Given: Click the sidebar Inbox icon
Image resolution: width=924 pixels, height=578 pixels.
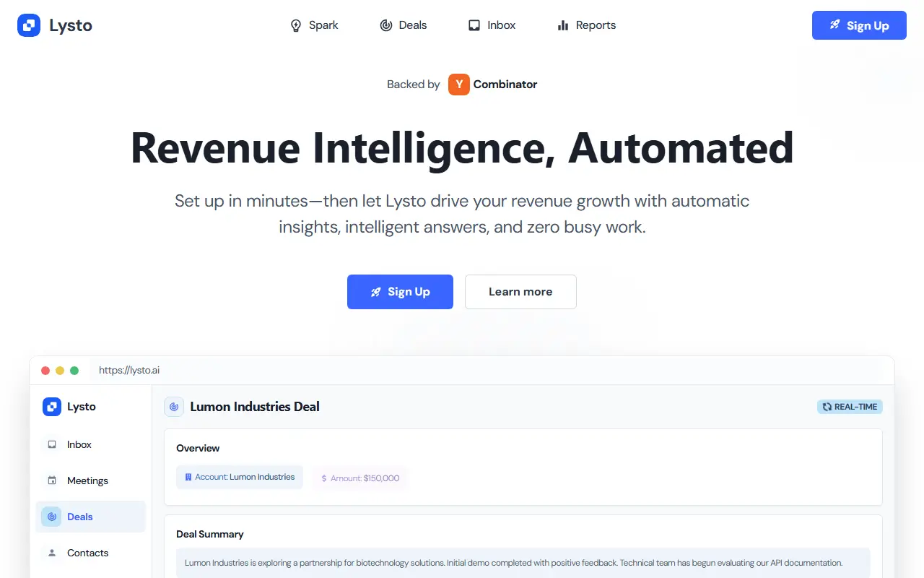Looking at the screenshot, I should 52,444.
